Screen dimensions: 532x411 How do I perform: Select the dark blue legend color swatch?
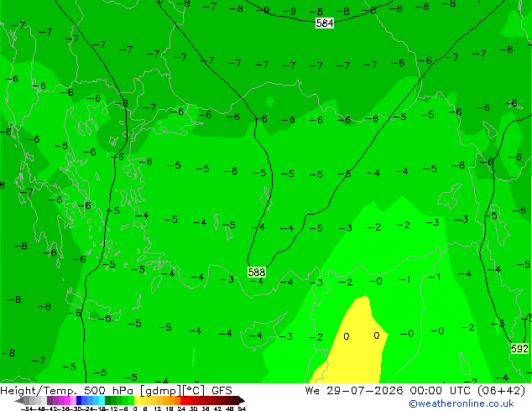(x=79, y=400)
